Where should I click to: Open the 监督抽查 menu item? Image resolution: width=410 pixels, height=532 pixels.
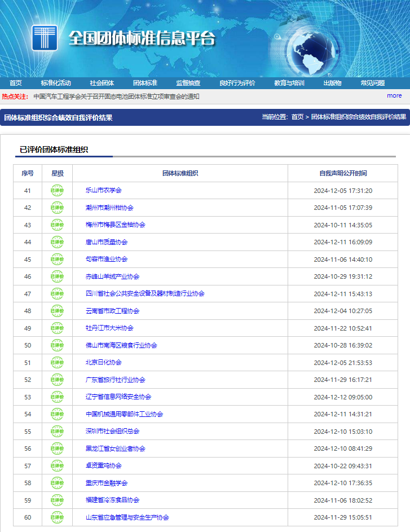point(188,83)
